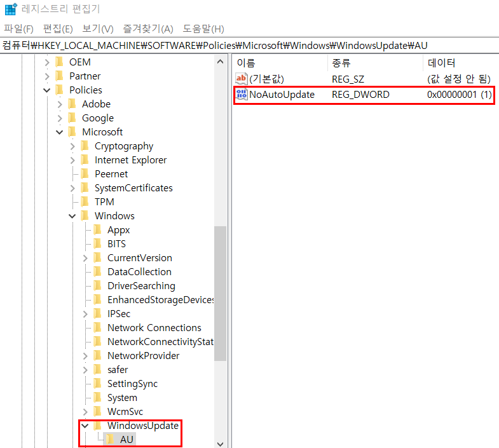This screenshot has width=499, height=448.
Task: Select the NetworkConnectivityStat key
Action: click(160, 342)
